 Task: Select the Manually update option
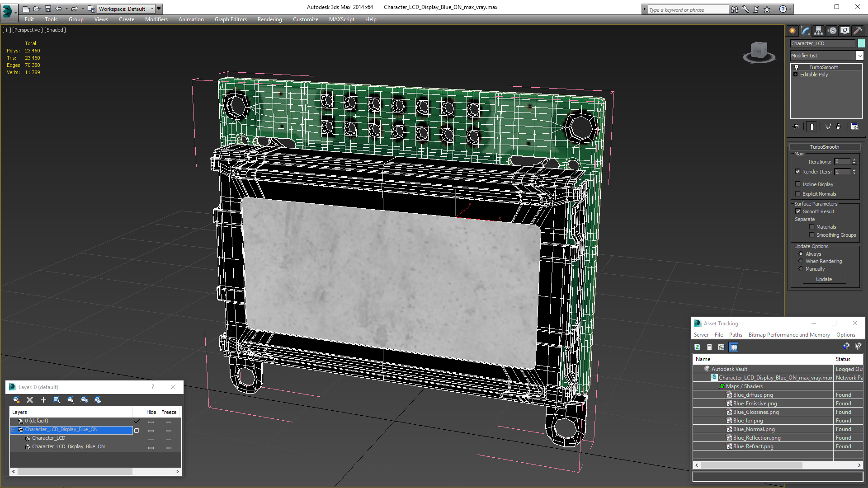tap(801, 269)
